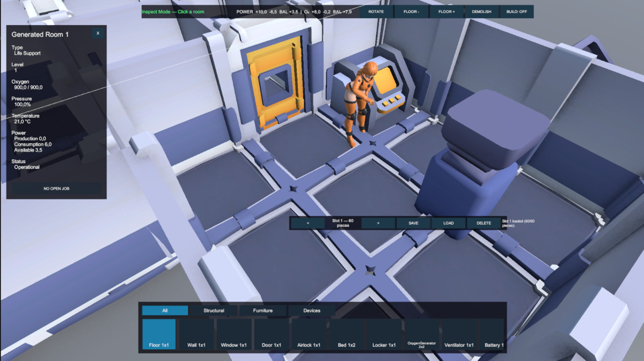Screen dimensions: 644x361
Task: Toggle the BUILD: OFF mode button
Action: pyautogui.click(x=516, y=12)
